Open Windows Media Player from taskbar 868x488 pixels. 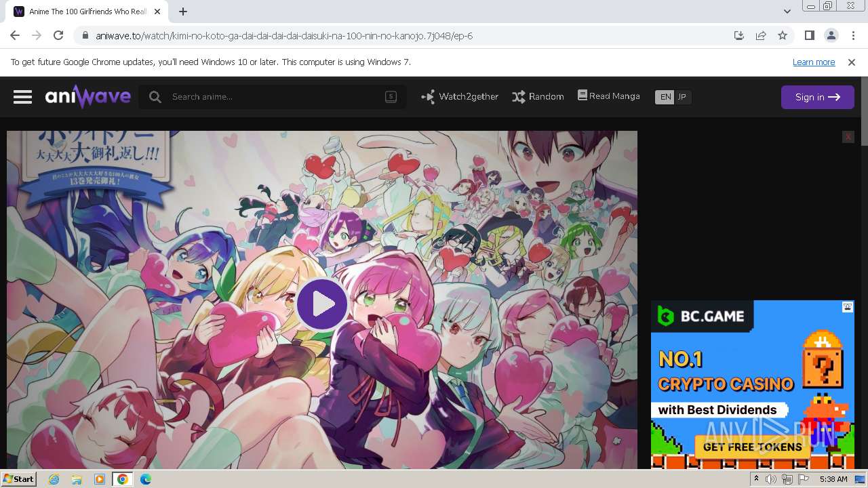100,479
